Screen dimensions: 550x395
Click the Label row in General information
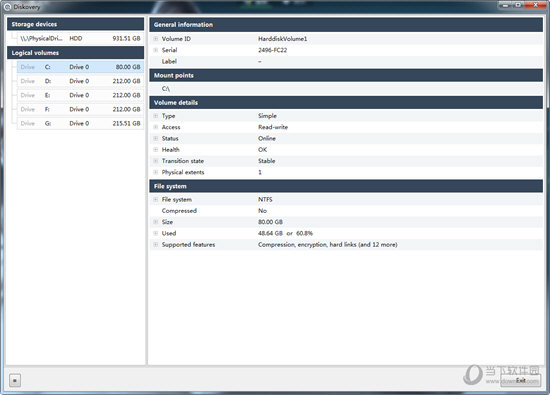coord(346,61)
